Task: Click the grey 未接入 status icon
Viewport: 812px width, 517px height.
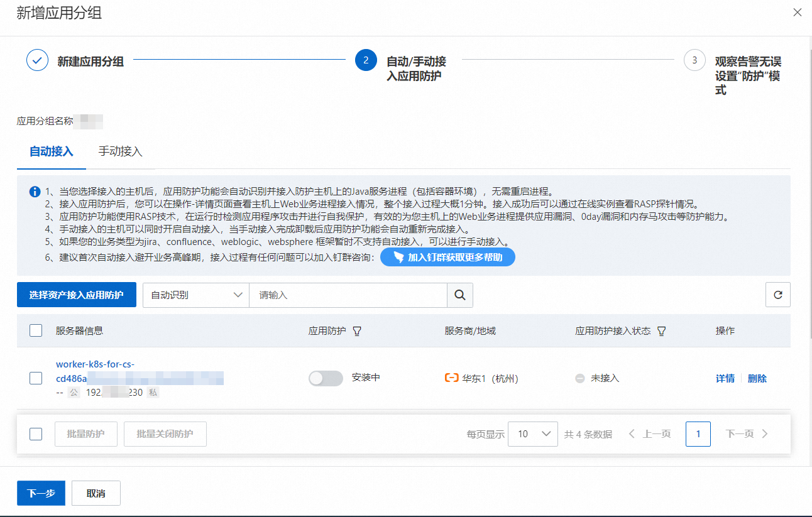Action: click(580, 378)
